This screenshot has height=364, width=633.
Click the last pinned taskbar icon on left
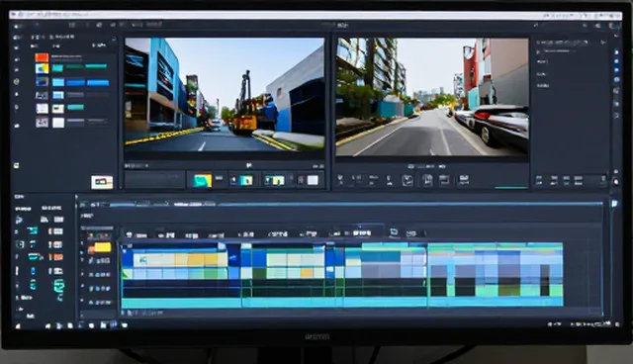[x=125, y=324]
